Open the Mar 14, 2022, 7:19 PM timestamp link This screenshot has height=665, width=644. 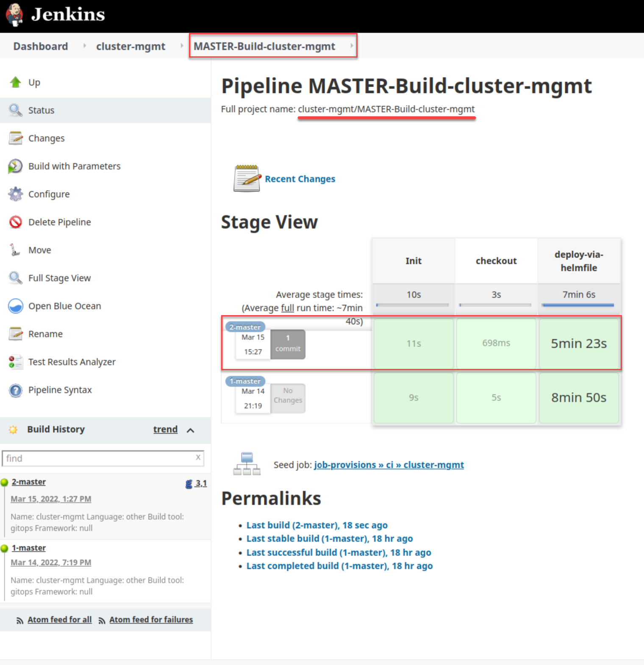click(51, 562)
